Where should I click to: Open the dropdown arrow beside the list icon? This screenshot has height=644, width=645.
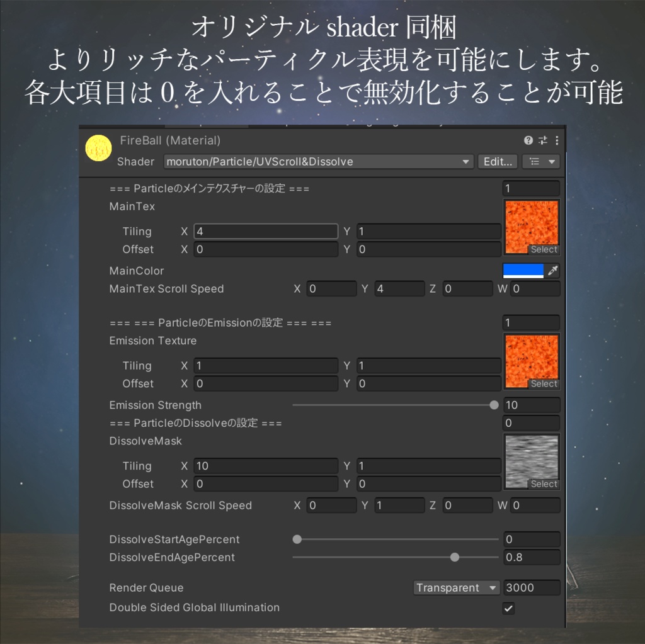549,162
